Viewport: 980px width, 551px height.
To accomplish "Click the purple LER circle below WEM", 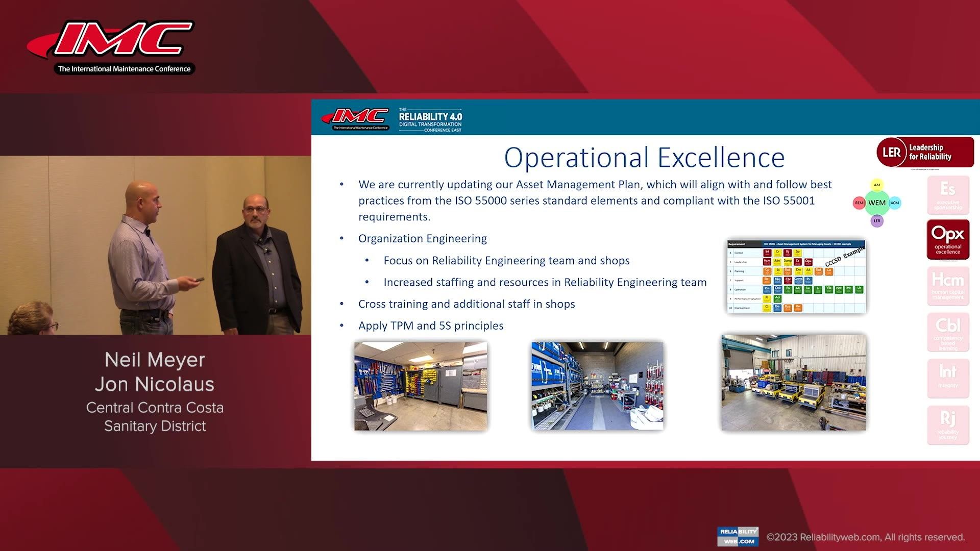I will (x=877, y=221).
